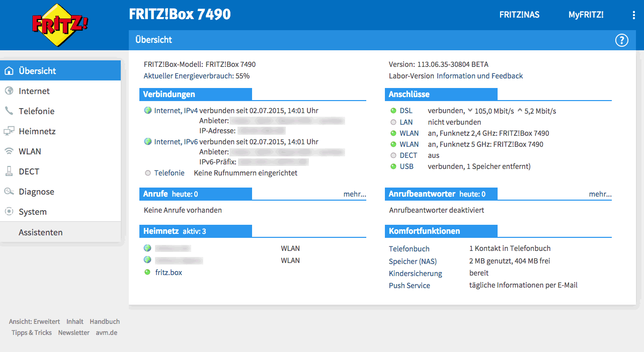Open the Telefonie menu item
644x352 pixels.
pos(60,111)
